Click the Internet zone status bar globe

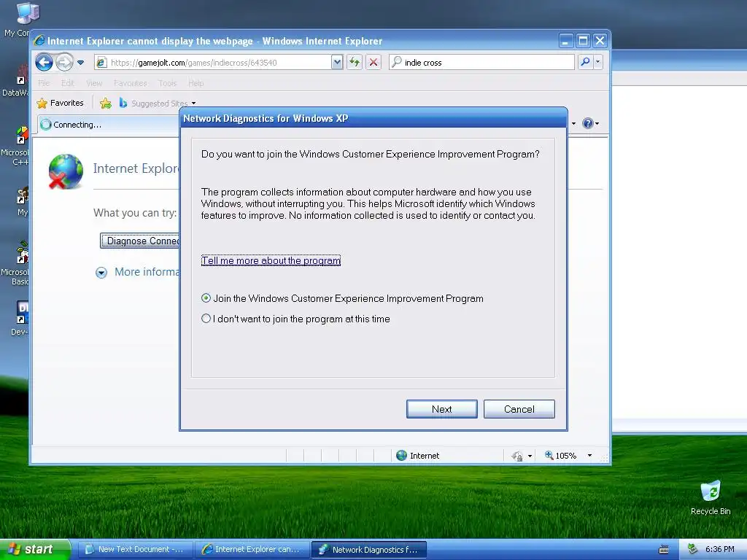pos(402,455)
